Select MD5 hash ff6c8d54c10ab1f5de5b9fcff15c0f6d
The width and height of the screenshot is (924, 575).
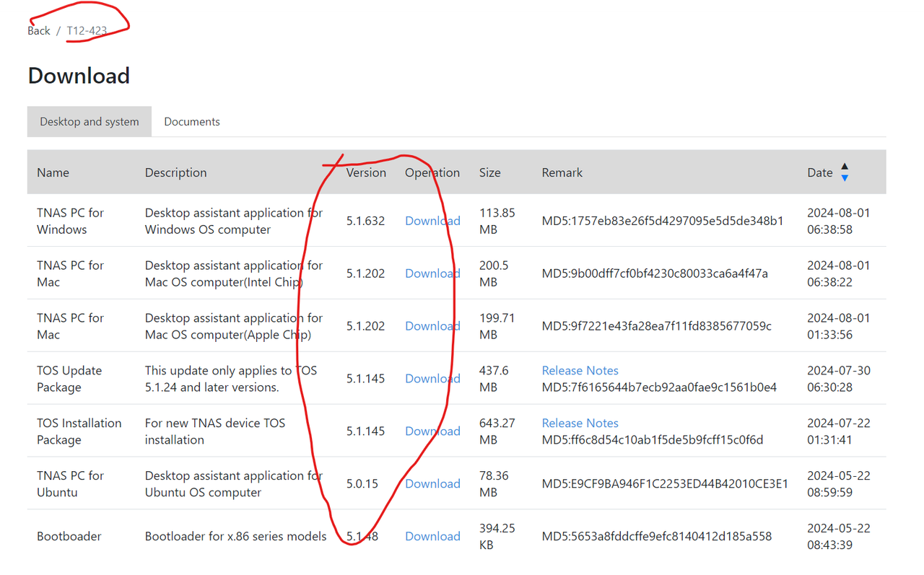click(x=653, y=440)
